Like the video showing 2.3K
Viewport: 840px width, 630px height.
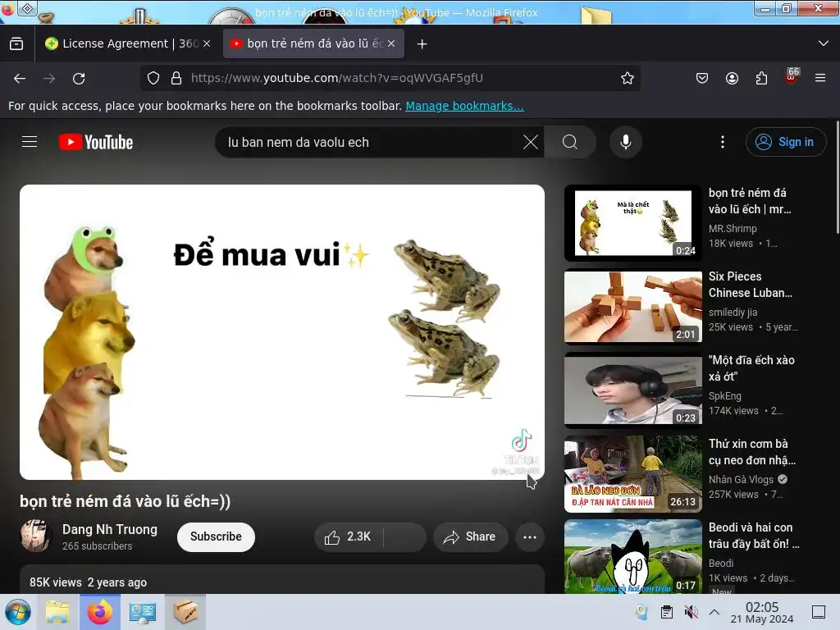pos(348,536)
